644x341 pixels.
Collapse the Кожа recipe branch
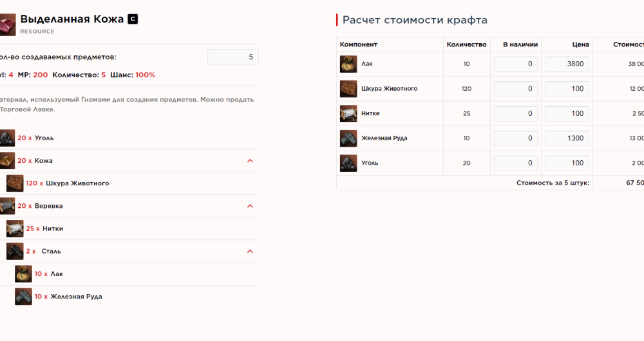point(251,161)
